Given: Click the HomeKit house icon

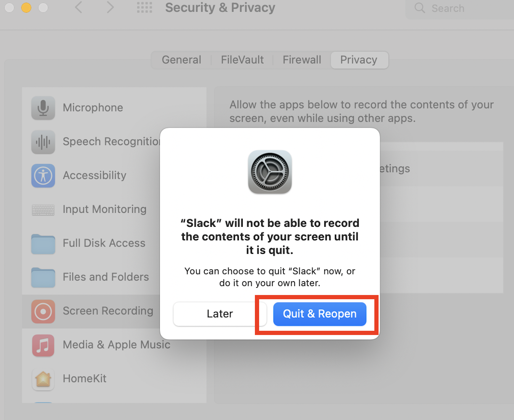Looking at the screenshot, I should [x=43, y=379].
